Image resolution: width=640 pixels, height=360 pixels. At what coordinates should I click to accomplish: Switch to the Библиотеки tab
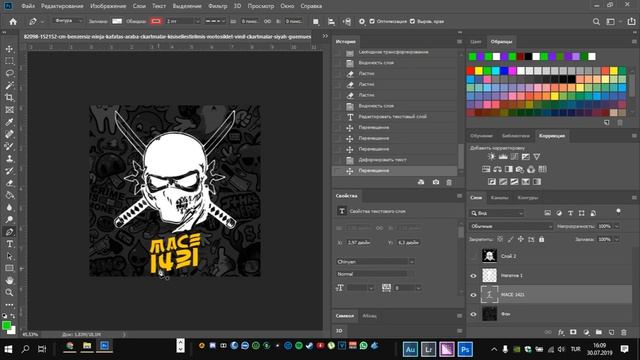coord(516,136)
